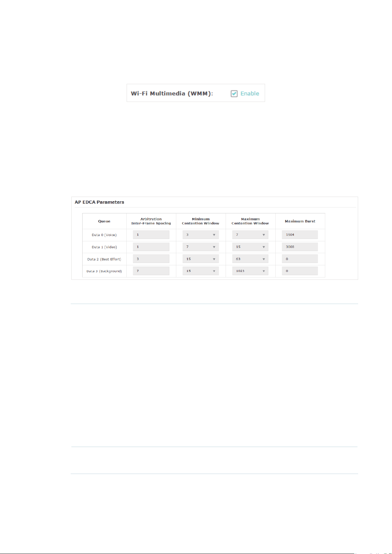
Task: Click Arbitration Inter-Frame Spacing field for Data 0 (Voice)
Action: click(x=151, y=235)
